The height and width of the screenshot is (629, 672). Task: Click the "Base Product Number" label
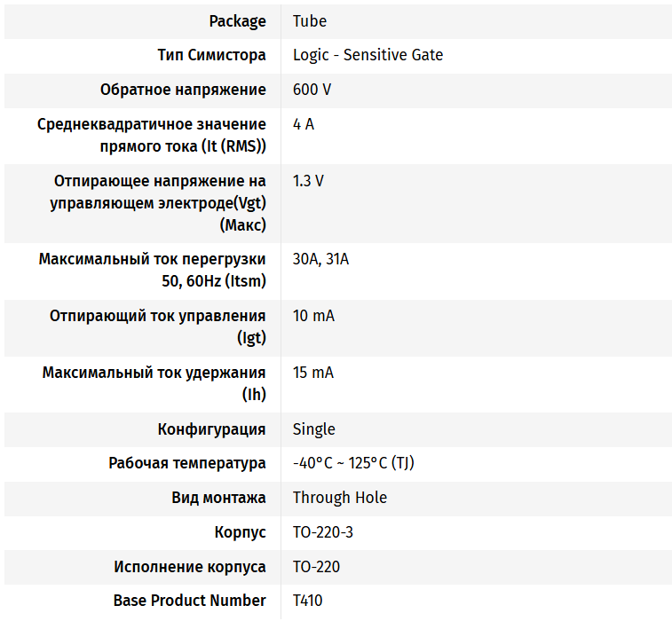coord(189,601)
